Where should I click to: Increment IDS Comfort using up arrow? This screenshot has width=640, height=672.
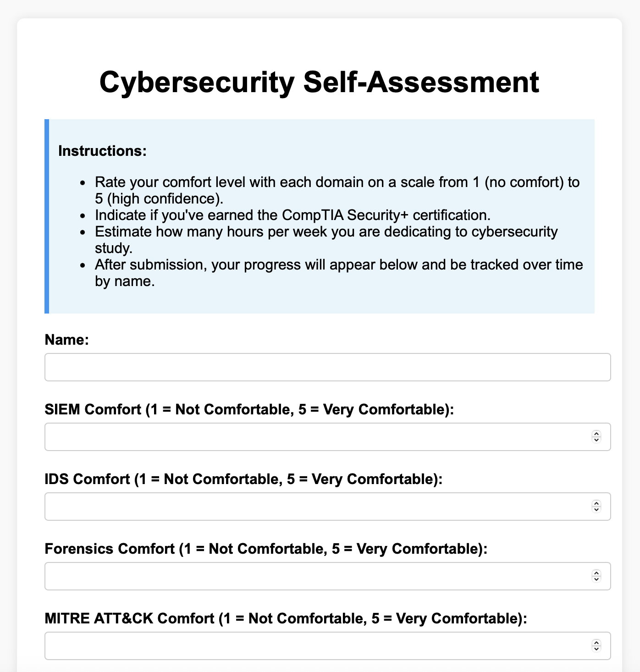pyautogui.click(x=596, y=503)
